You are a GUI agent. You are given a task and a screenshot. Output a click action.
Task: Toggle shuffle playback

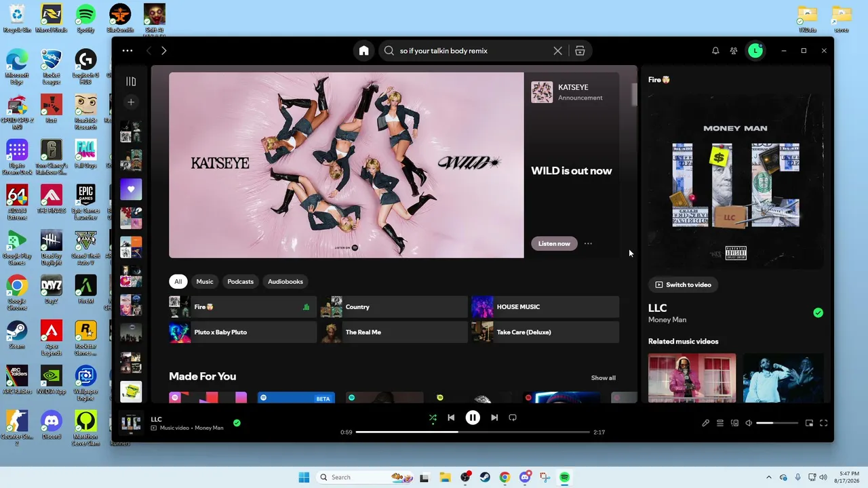(x=433, y=418)
